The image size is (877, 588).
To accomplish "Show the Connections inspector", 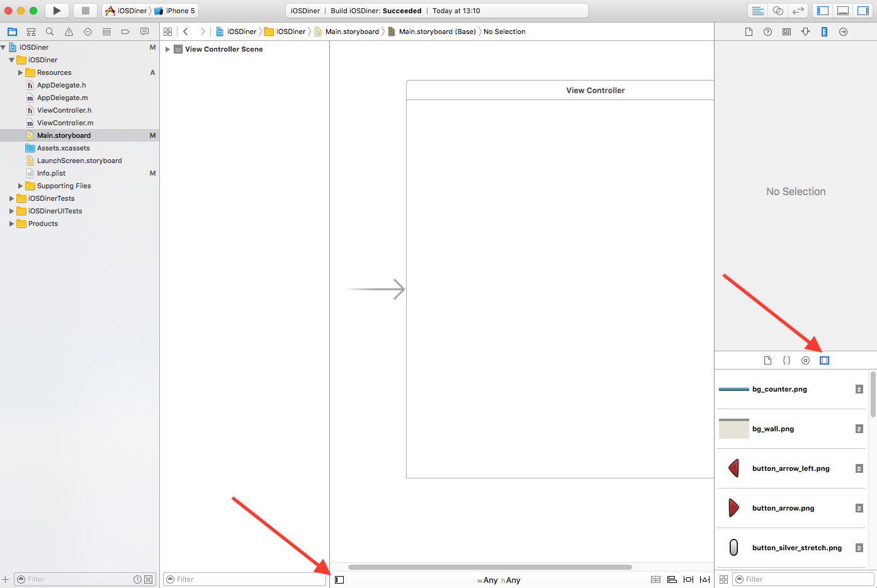I will pyautogui.click(x=843, y=31).
